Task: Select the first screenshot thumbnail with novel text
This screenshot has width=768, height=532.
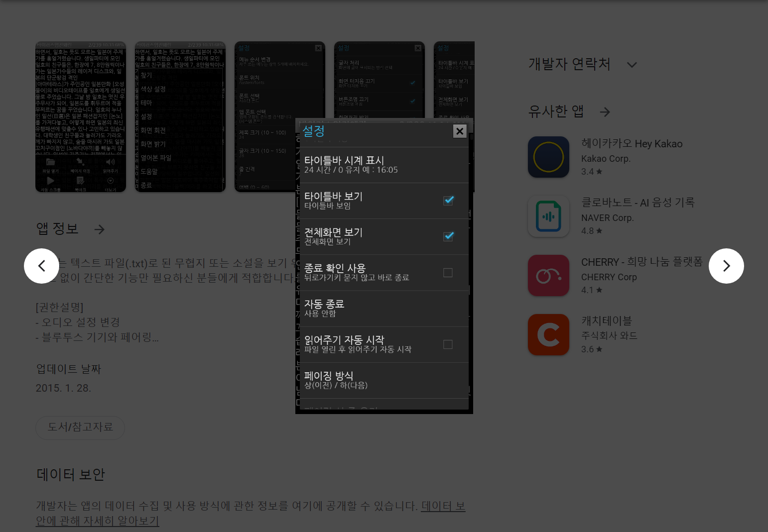Action: (x=81, y=116)
